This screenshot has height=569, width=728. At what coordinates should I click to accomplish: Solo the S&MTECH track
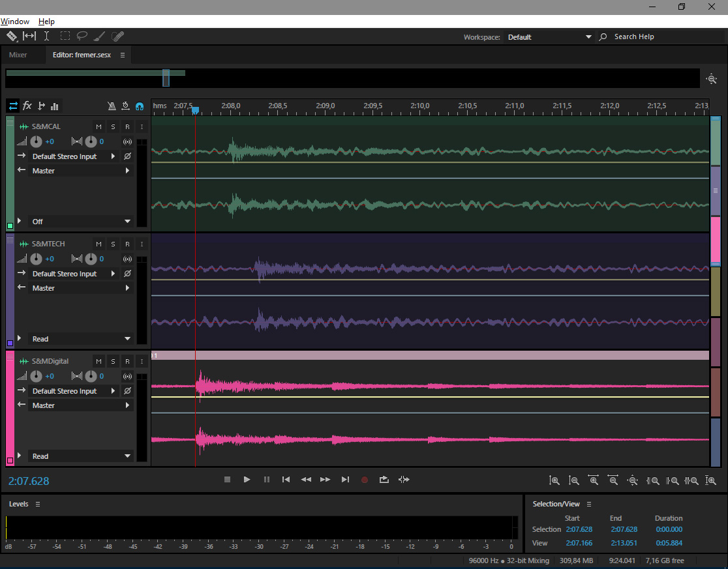113,244
